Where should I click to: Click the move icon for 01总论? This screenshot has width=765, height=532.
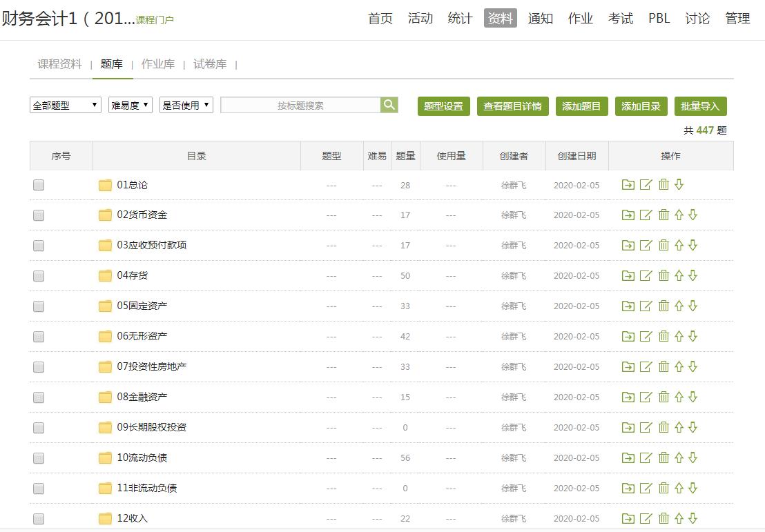(628, 185)
